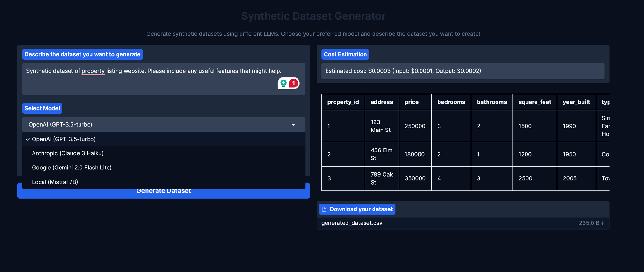Click the address column header

pos(382,102)
